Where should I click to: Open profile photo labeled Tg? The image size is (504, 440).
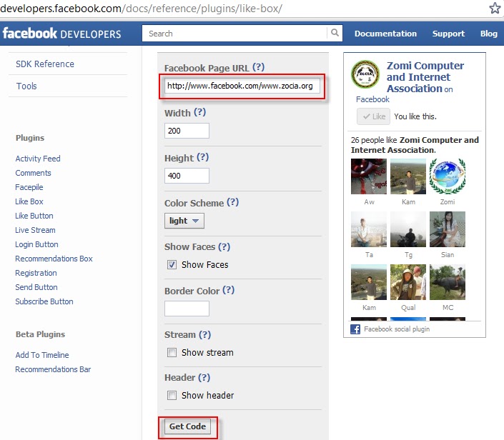pos(408,229)
